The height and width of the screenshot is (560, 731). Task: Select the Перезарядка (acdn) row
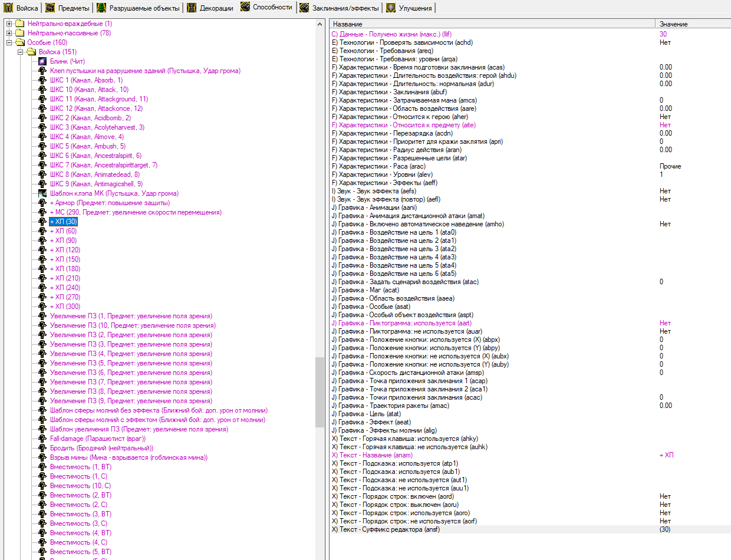tap(530, 133)
